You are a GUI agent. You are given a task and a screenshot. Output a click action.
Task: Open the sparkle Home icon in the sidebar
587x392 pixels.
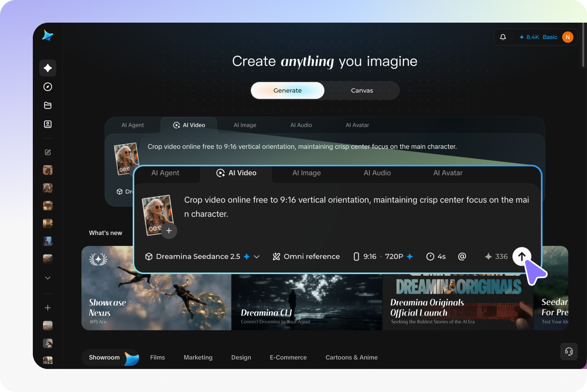pyautogui.click(x=48, y=68)
